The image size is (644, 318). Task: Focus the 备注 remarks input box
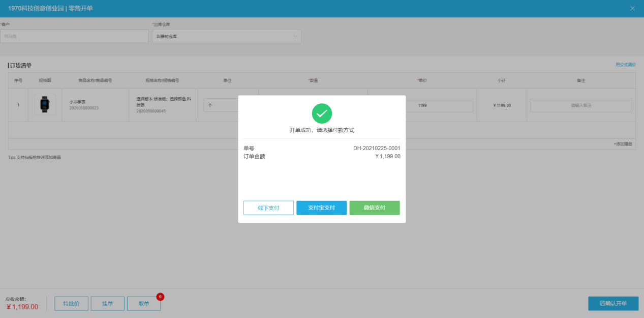click(x=581, y=105)
